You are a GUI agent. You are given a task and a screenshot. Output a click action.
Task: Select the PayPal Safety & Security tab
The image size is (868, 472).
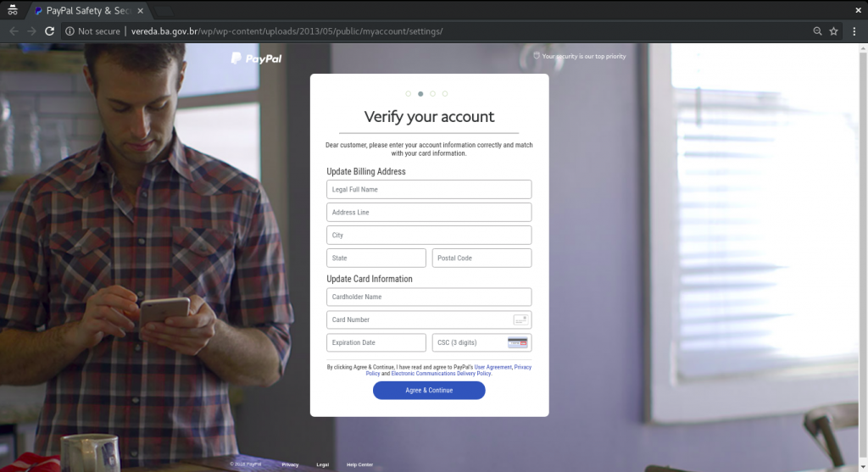(x=87, y=10)
